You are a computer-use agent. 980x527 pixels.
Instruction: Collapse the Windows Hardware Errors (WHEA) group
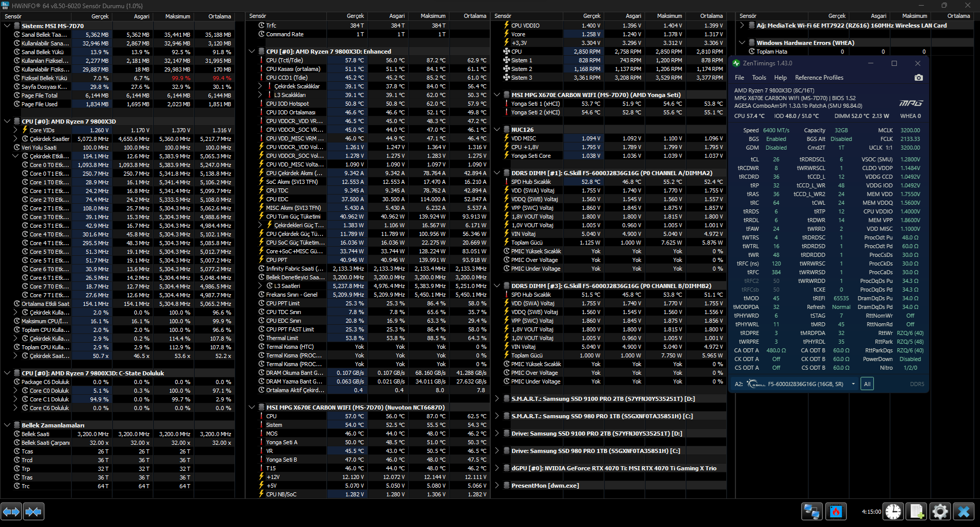742,43
